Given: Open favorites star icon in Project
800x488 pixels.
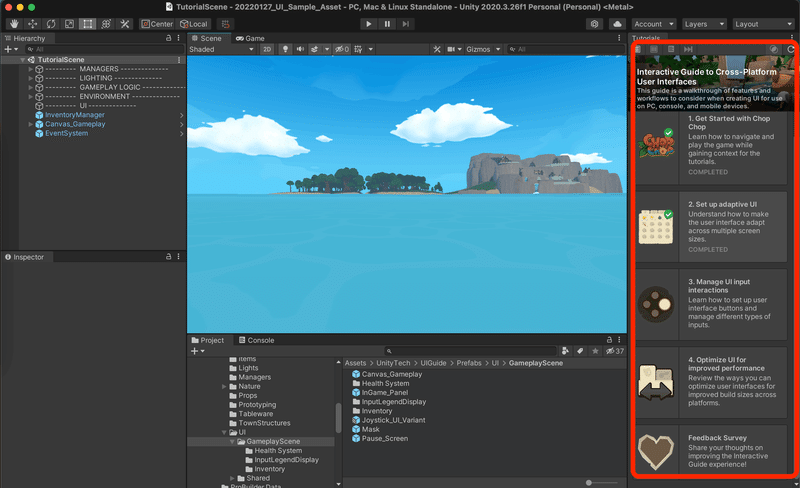Looking at the screenshot, I should pyautogui.click(x=595, y=351).
